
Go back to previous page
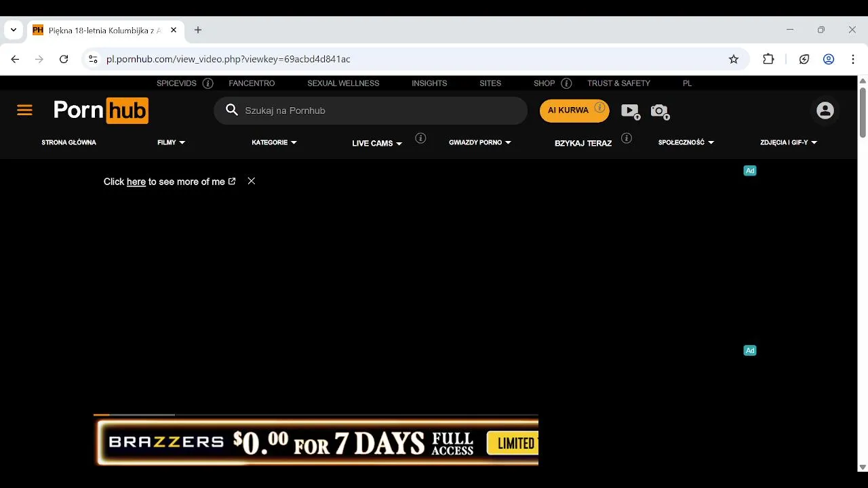(x=15, y=59)
